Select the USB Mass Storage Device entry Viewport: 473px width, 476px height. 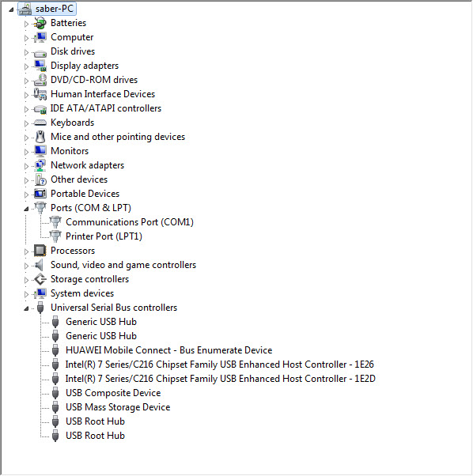(x=118, y=407)
